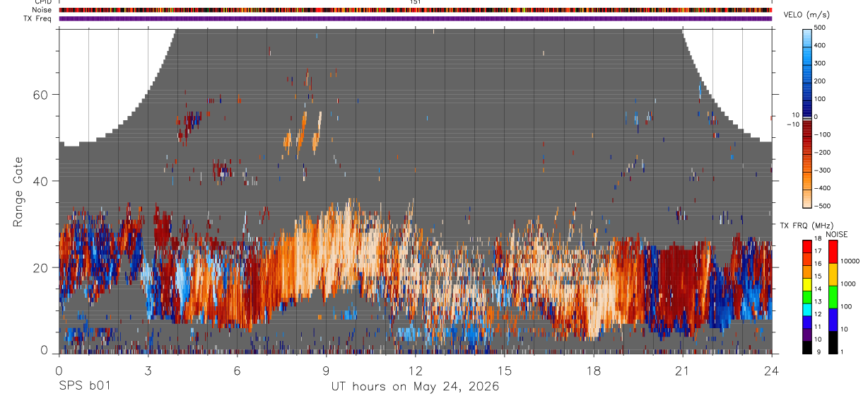
Task: Click the Range Gate axis title
Action: (x=18, y=191)
